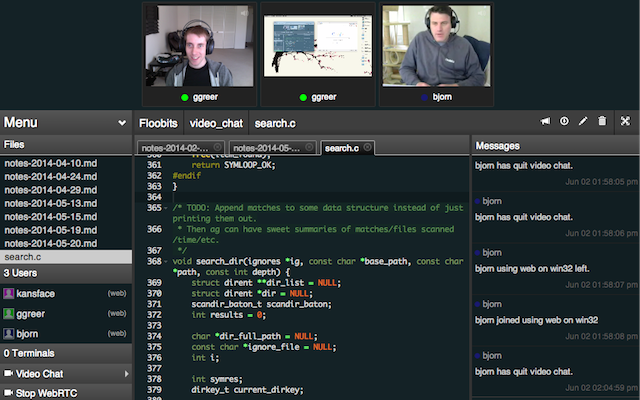The height and width of the screenshot is (400, 640).
Task: Click blue status dot under bjorn's video
Action: point(424,97)
